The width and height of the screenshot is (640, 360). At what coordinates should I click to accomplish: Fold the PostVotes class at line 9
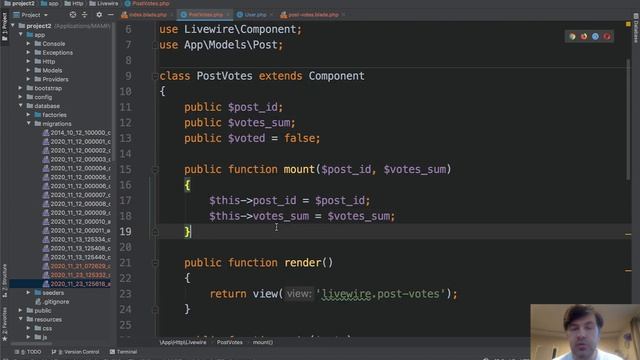[155, 76]
